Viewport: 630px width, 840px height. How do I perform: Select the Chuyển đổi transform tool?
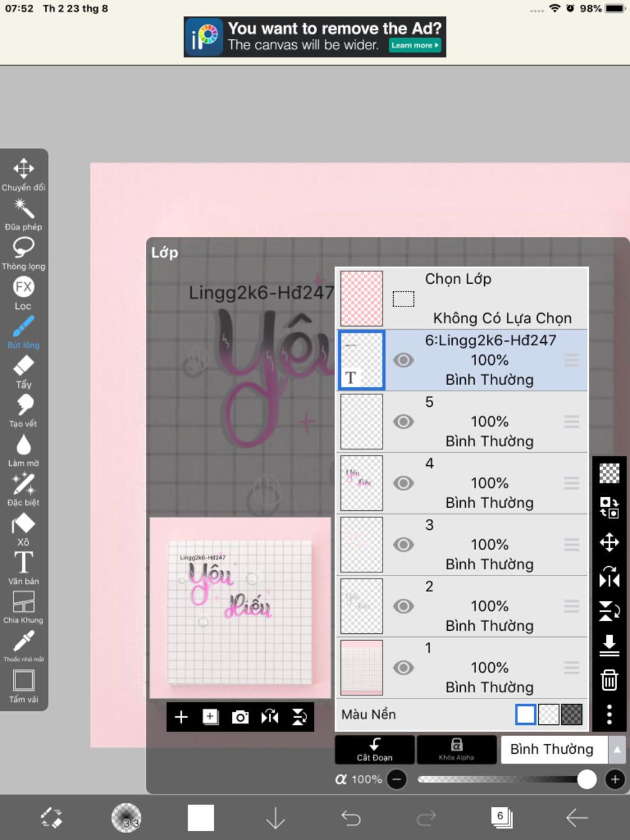23,174
